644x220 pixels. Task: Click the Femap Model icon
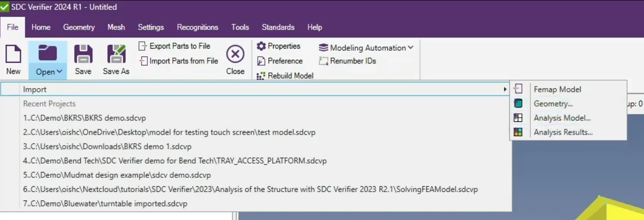518,89
